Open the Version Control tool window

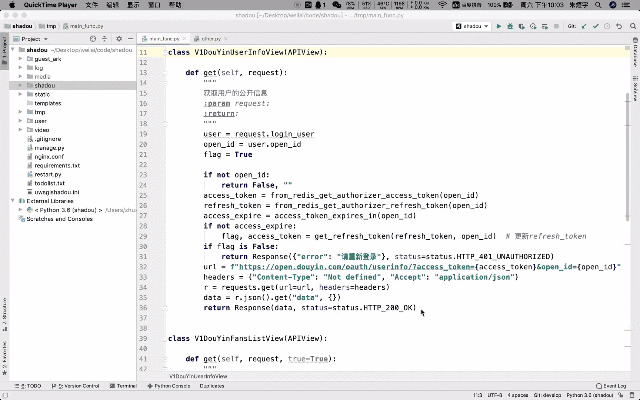point(76,386)
